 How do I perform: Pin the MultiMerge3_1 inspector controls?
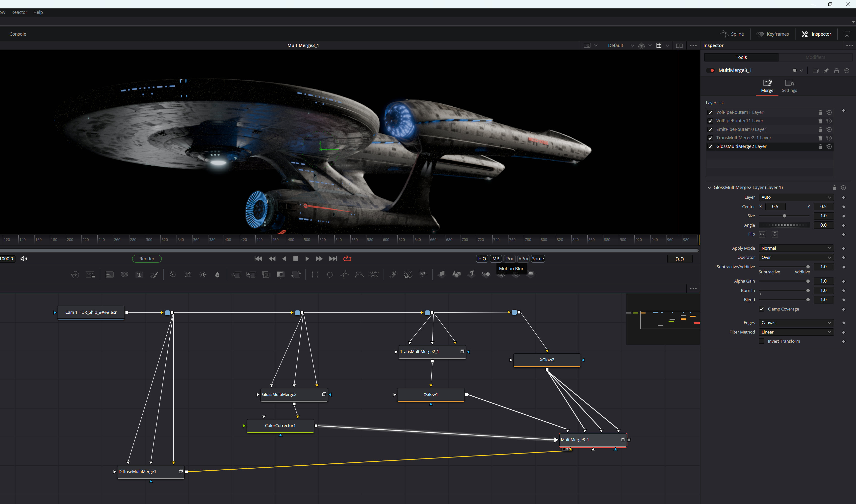point(826,71)
